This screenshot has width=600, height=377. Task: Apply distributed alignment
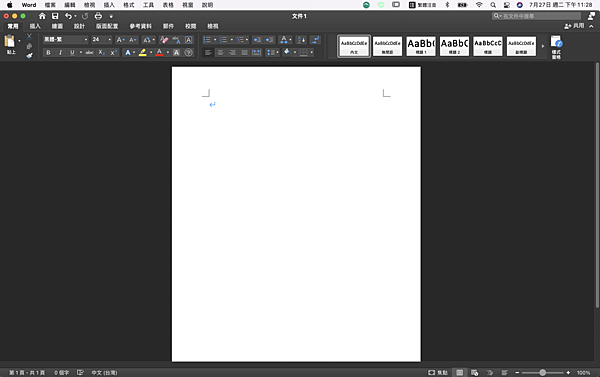pyautogui.click(x=257, y=52)
